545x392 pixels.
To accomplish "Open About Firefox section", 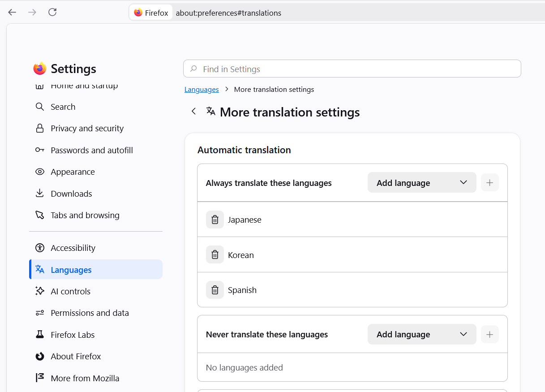I will [96, 356].
